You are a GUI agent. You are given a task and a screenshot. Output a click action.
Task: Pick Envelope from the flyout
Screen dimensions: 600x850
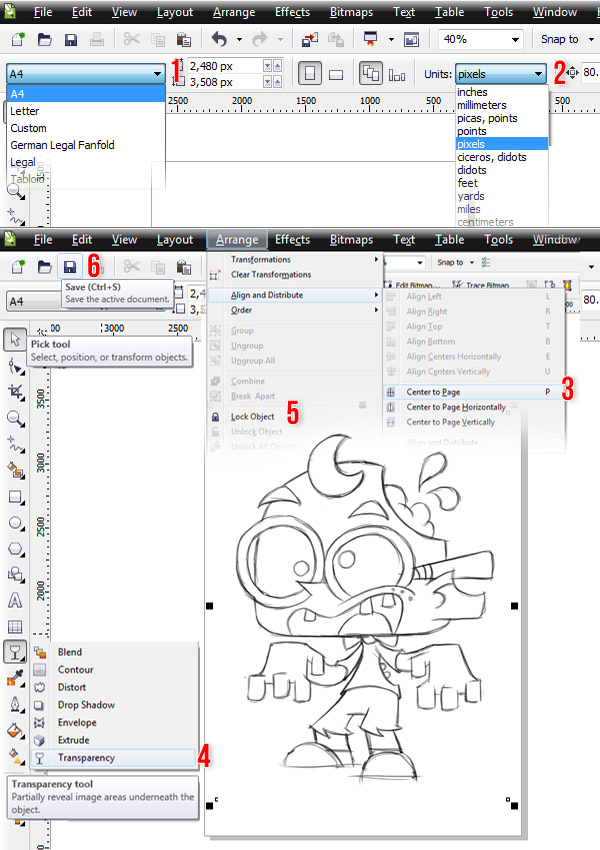[113, 723]
